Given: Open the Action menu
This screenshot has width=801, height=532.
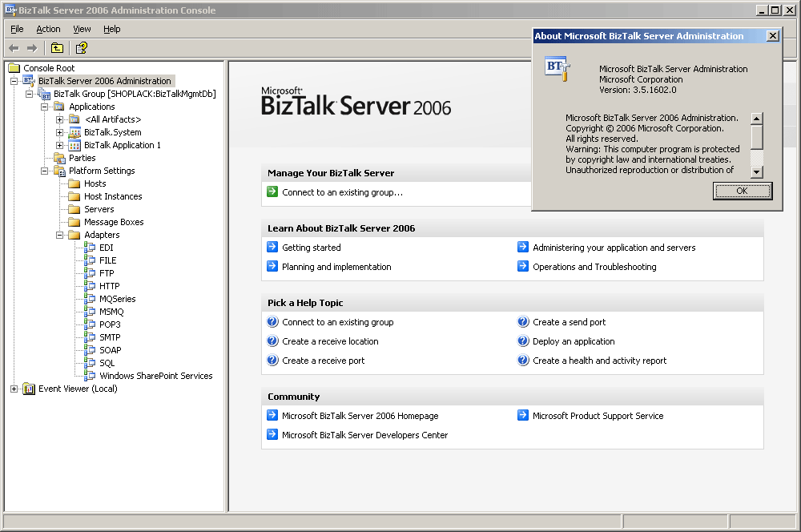Looking at the screenshot, I should pos(48,29).
